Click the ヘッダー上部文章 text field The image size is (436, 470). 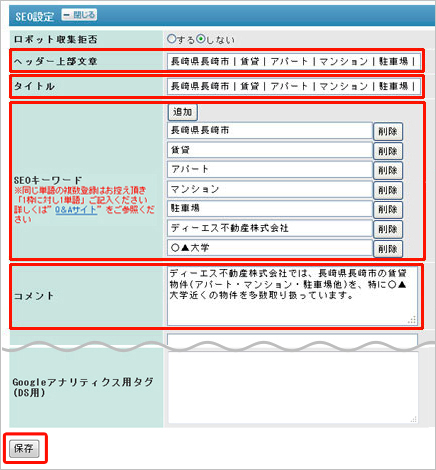coord(294,61)
